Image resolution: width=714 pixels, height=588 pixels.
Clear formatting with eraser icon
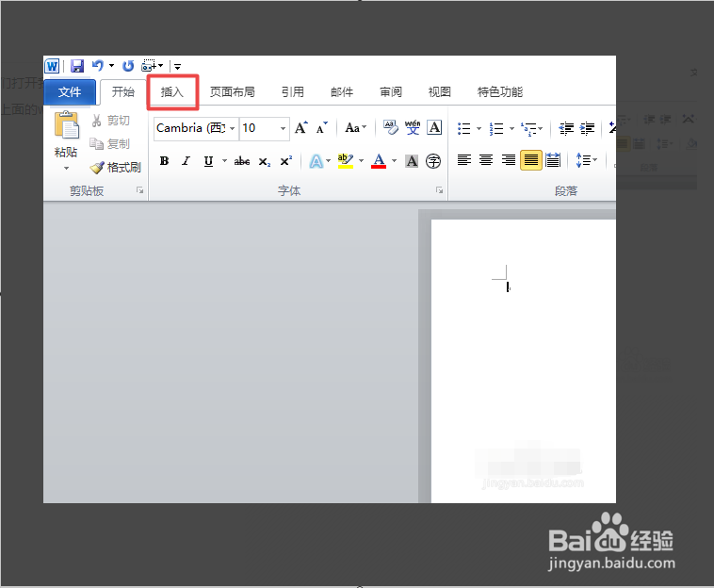click(391, 128)
